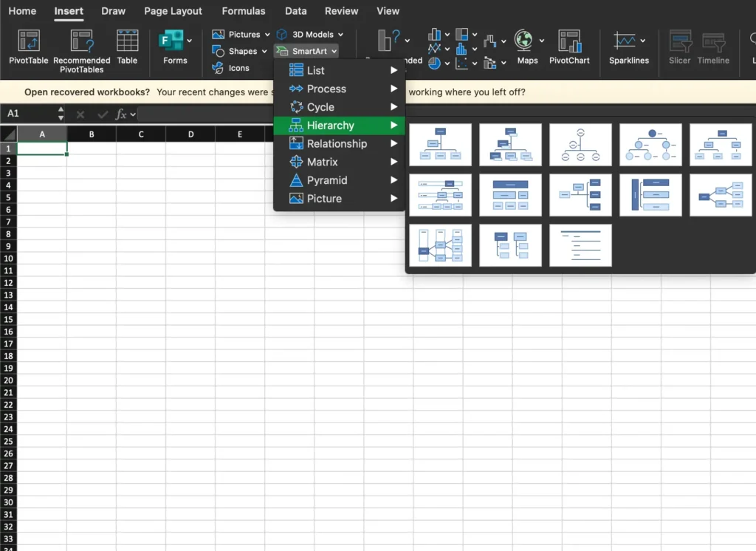
Task: Choose the Organization Chart layout thumbnail
Action: (440, 145)
